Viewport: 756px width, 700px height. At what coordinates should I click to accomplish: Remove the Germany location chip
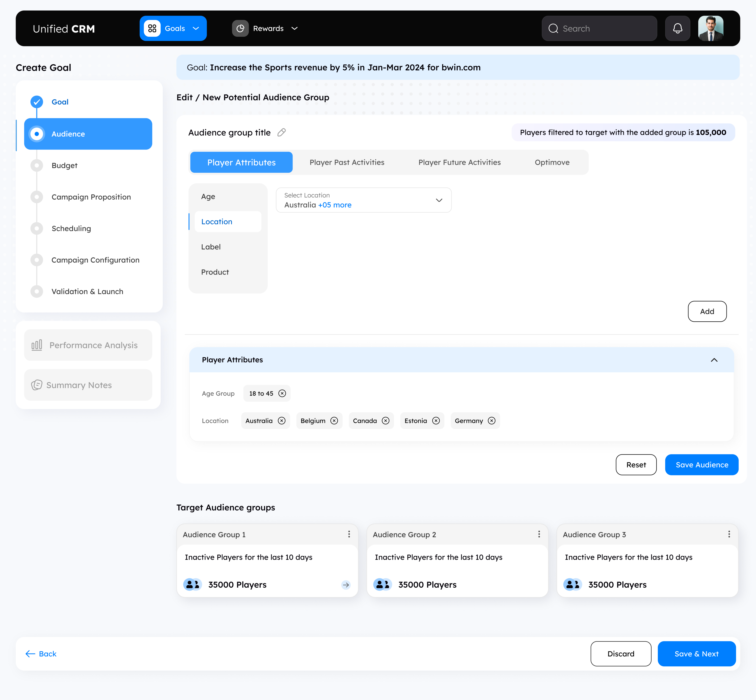tap(492, 421)
